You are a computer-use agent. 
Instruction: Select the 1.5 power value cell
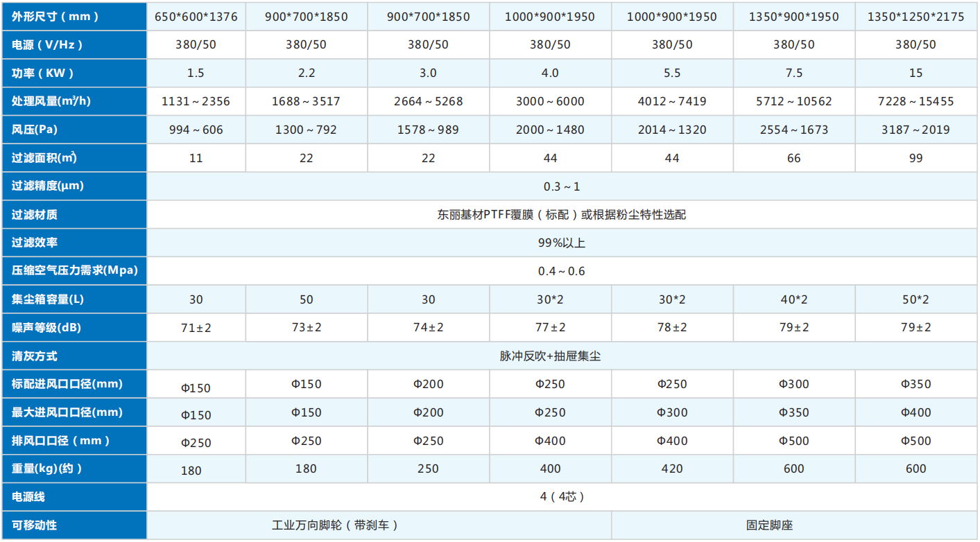pyautogui.click(x=196, y=73)
